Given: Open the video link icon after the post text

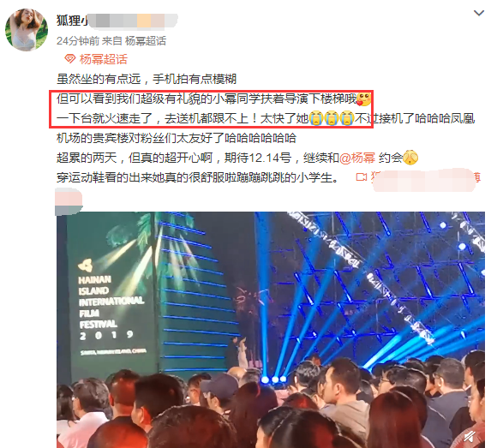Looking at the screenshot, I should (x=361, y=177).
